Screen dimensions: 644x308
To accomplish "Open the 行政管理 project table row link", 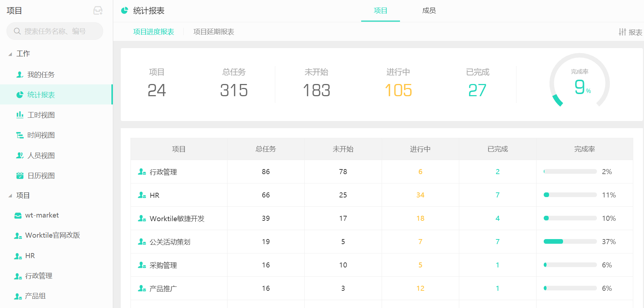I will (163, 172).
